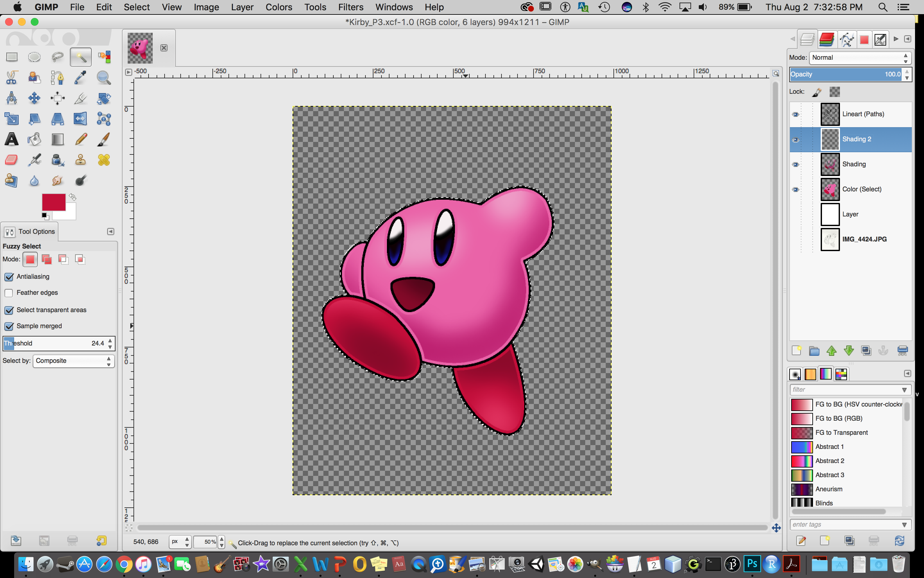Select the Flip tool
This screenshot has height=578, width=924.
coord(81,119)
